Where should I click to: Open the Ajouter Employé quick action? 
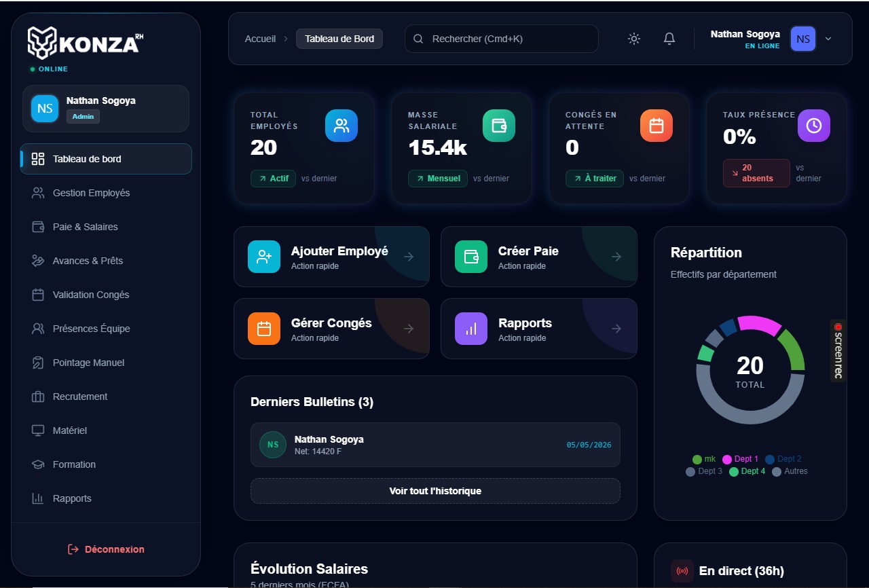click(x=331, y=257)
